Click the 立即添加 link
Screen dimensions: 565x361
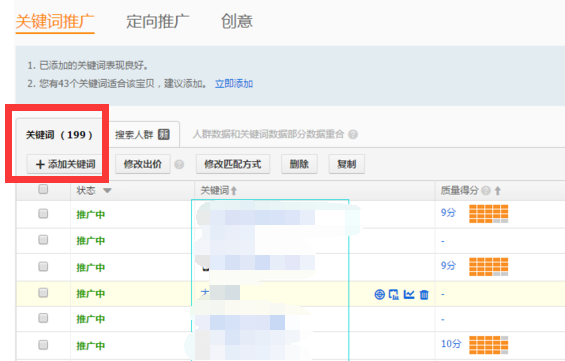[x=234, y=84]
